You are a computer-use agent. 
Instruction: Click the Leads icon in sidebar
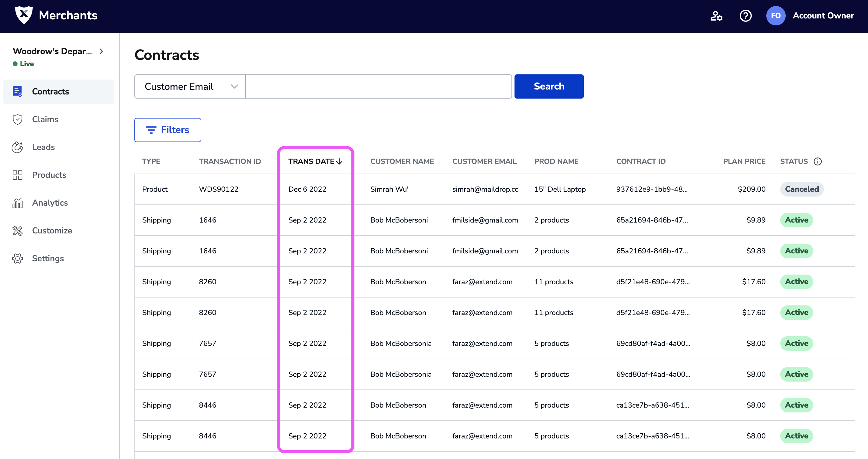[18, 147]
